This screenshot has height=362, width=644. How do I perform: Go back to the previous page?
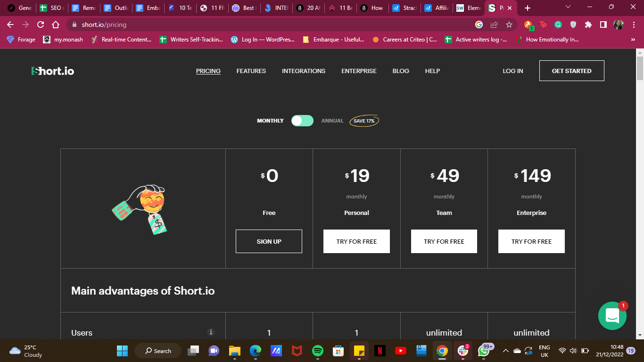(x=10, y=25)
